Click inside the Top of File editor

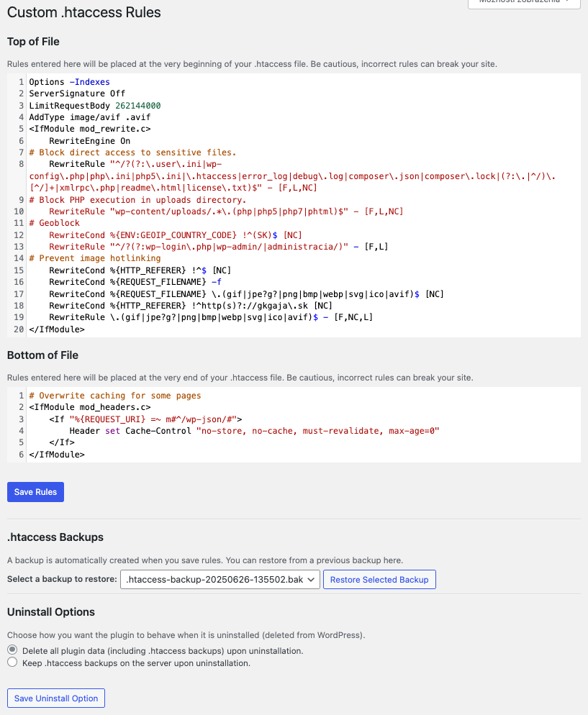pyautogui.click(x=288, y=201)
